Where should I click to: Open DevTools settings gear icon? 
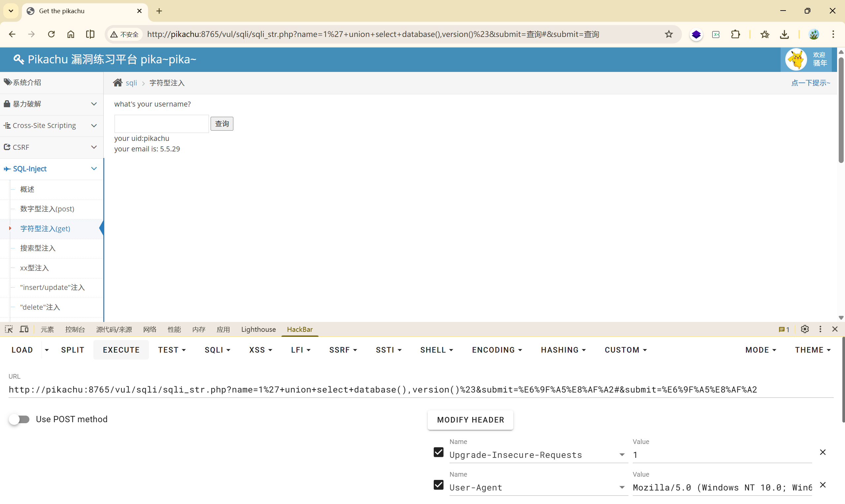click(805, 329)
